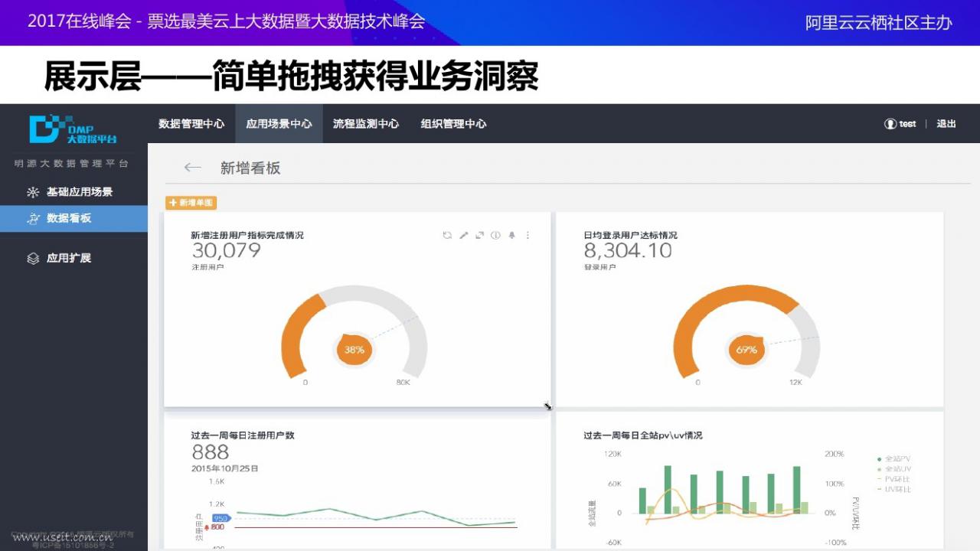
Task: Open 数据管理中心 in the top navigation
Action: (191, 124)
